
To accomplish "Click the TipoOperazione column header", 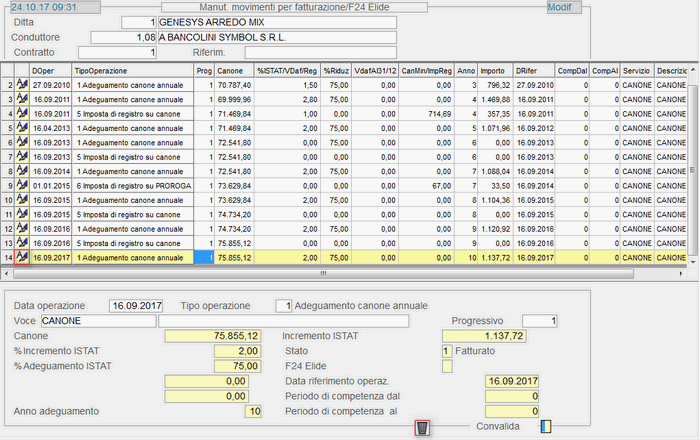I will tap(133, 71).
